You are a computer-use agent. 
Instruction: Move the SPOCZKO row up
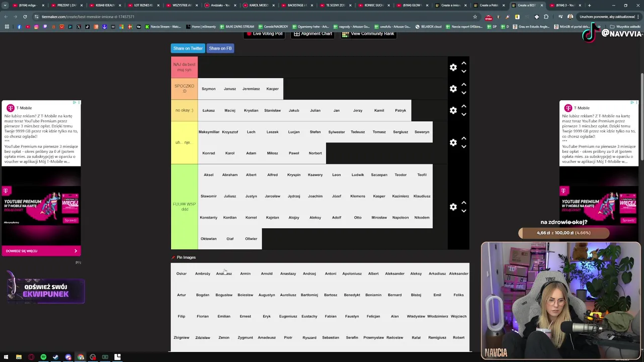click(464, 85)
